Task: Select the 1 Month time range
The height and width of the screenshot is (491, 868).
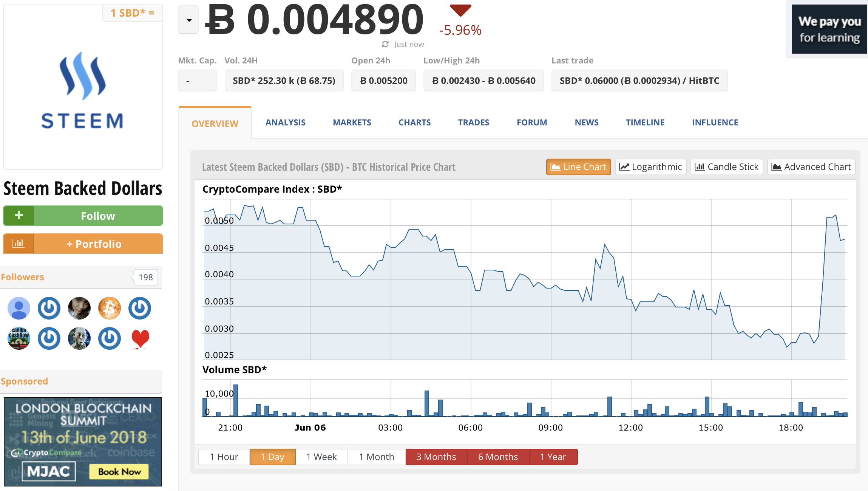Action: (377, 457)
